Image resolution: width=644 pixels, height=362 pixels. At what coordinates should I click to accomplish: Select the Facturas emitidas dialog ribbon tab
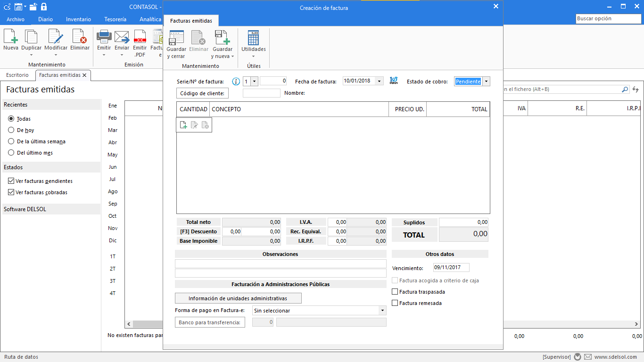click(191, 21)
